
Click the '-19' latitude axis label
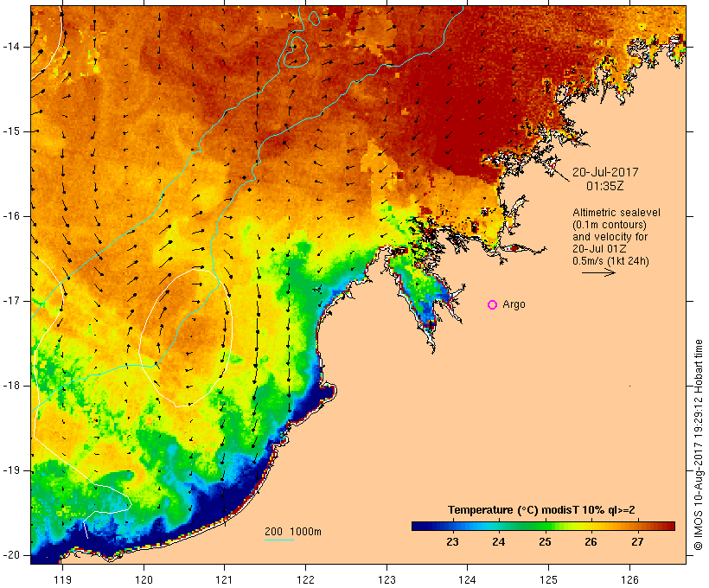(x=11, y=470)
